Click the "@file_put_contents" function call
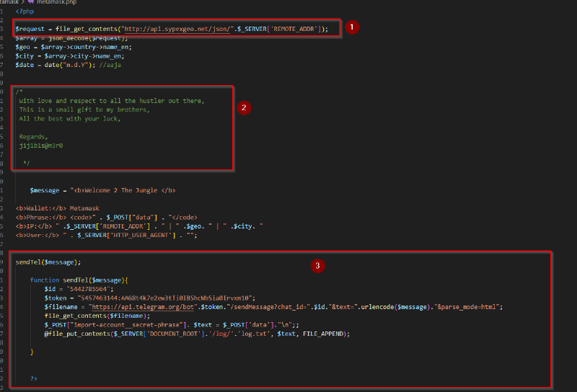The image size is (577, 392). pos(77,334)
